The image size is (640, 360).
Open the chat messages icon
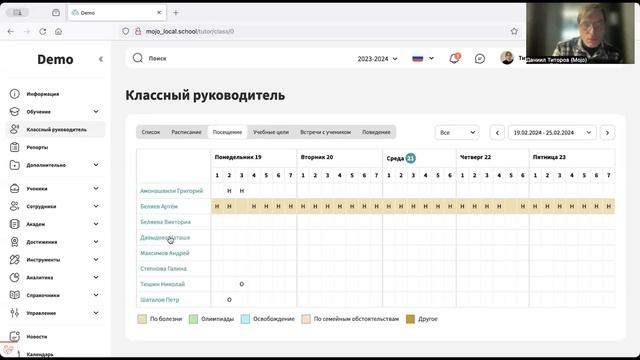pyautogui.click(x=480, y=59)
